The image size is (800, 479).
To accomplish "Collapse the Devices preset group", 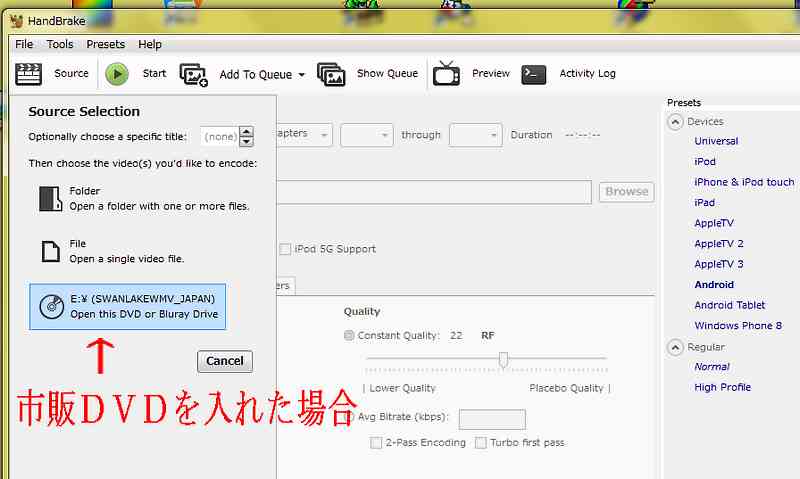I will point(675,122).
